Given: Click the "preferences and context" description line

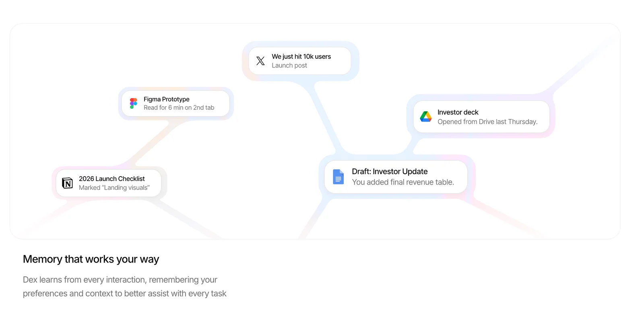Looking at the screenshot, I should (124, 294).
